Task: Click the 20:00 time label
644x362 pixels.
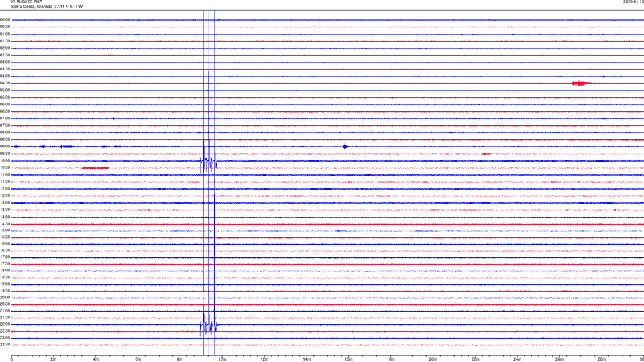Action: pos(5,298)
